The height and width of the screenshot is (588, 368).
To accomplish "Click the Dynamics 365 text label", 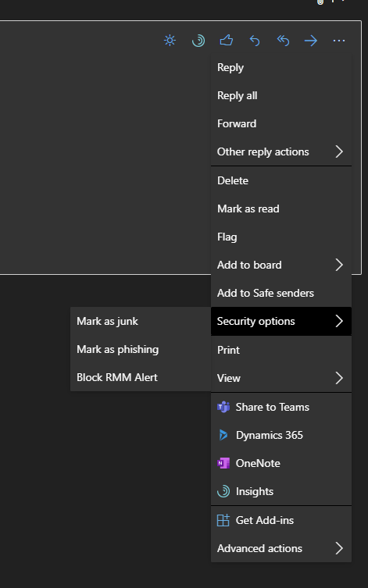I will pyautogui.click(x=270, y=436).
